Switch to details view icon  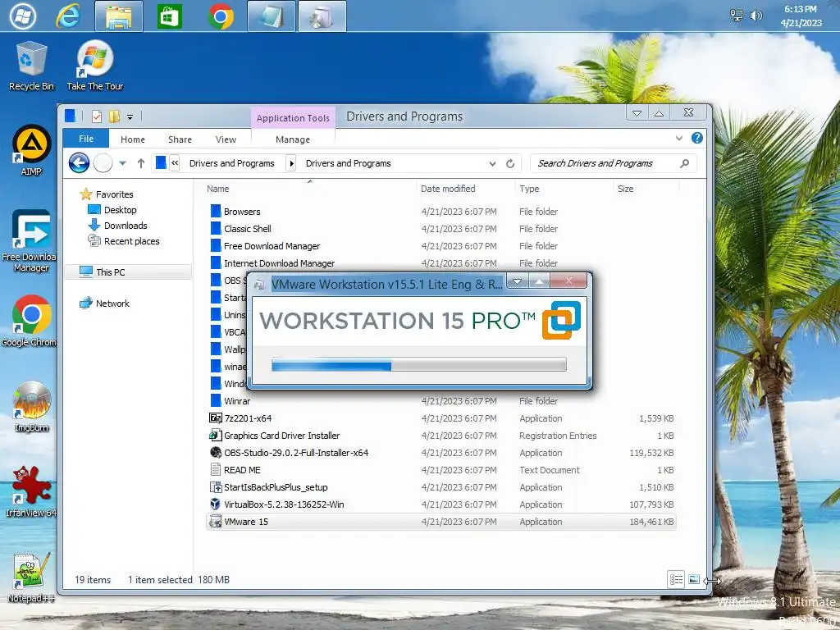[676, 580]
